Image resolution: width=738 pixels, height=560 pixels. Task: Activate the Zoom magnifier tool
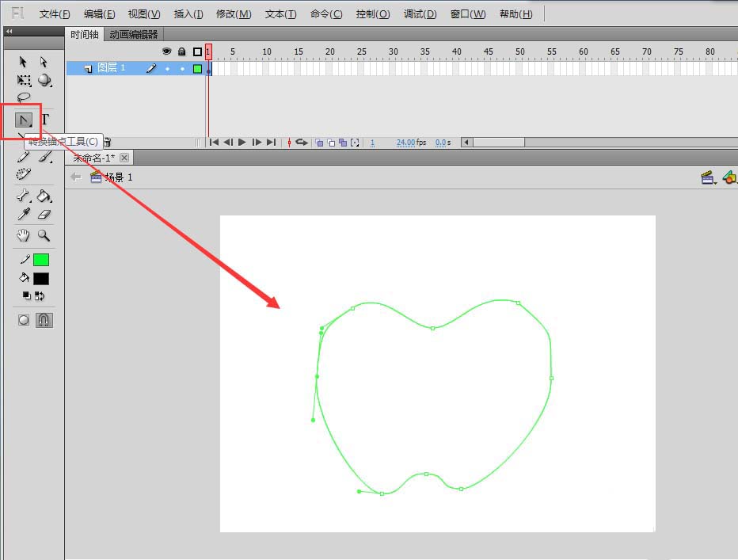[44, 235]
